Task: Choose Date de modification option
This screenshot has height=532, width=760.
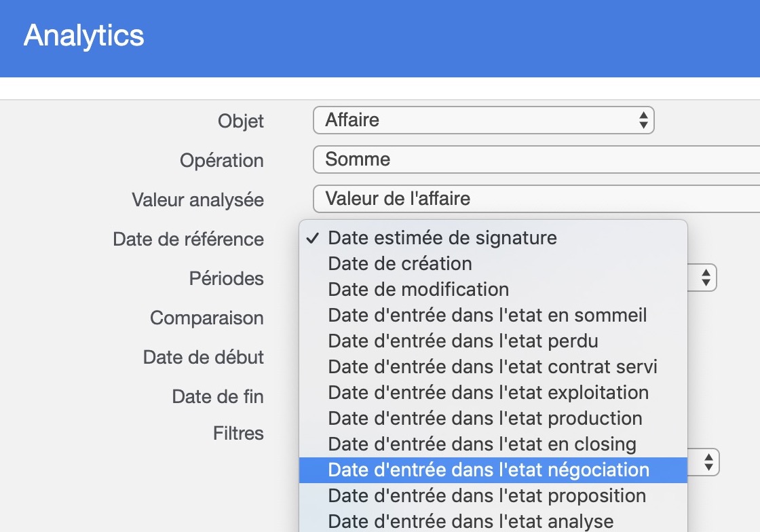Action: click(493, 289)
